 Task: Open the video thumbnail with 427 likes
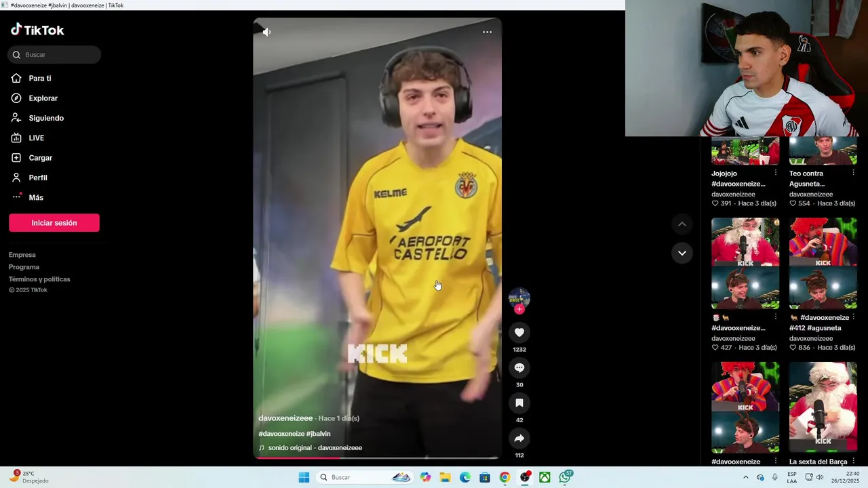click(745, 263)
